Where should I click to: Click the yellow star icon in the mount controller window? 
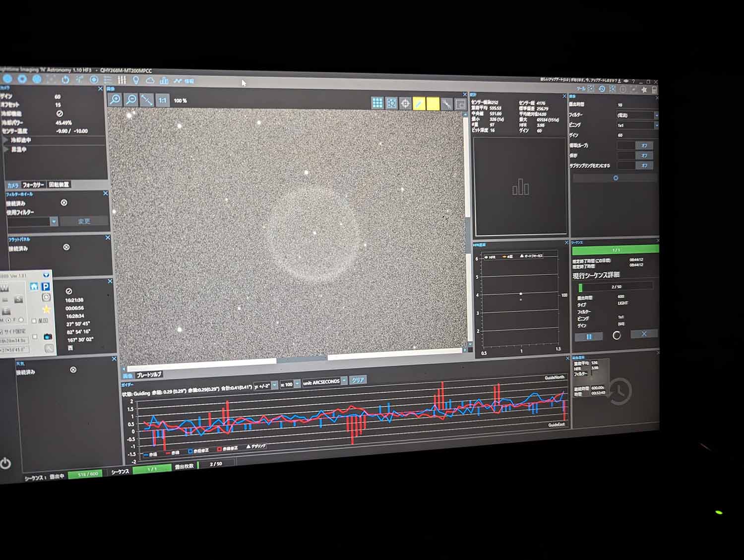(46, 309)
